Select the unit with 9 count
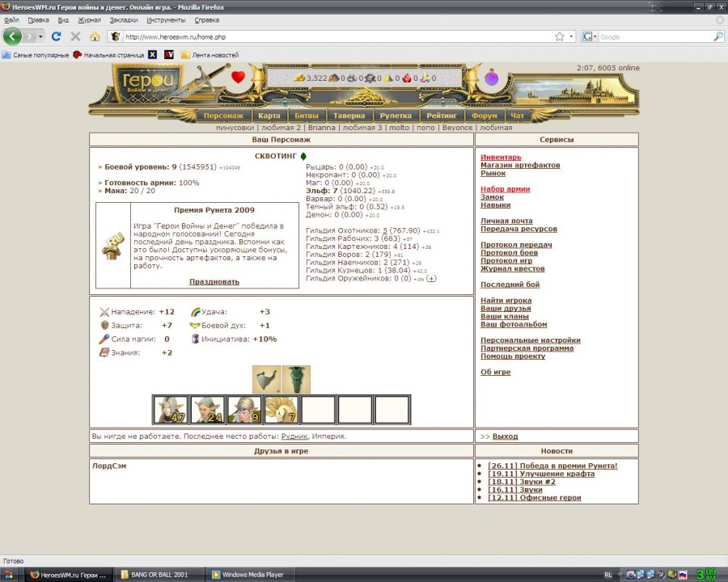Screen dimensions: 728x582 [244, 409]
